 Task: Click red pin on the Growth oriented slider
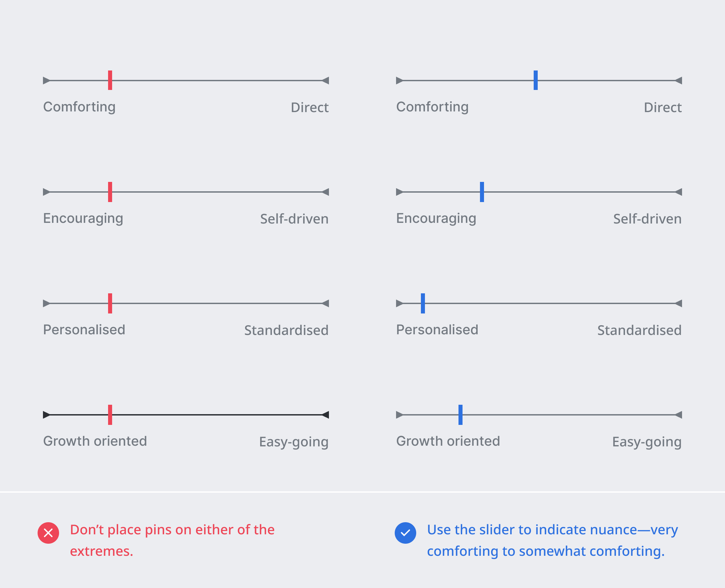coord(110,414)
